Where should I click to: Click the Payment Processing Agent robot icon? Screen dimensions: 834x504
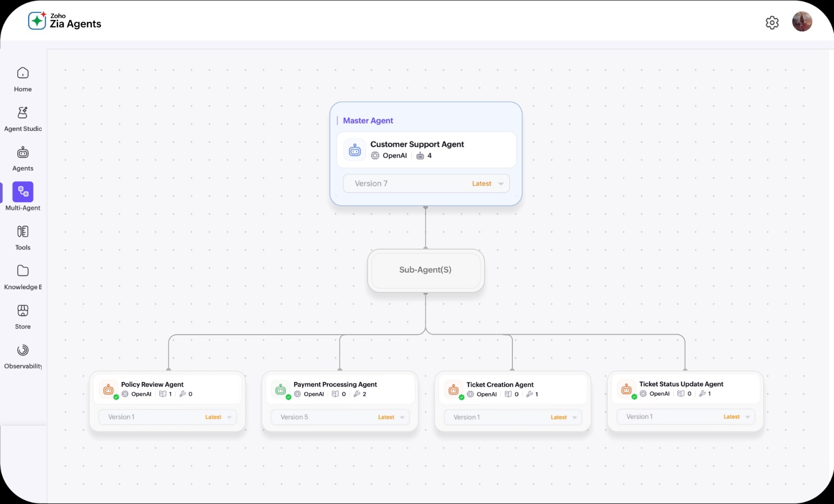click(x=280, y=389)
